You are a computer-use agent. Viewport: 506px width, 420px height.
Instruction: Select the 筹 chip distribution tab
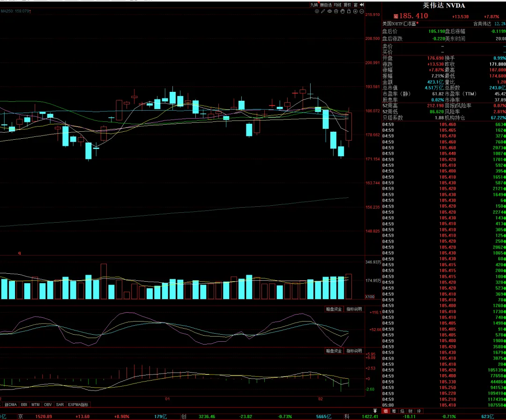[394, 411]
